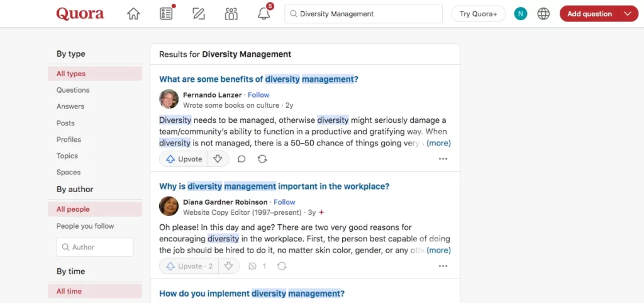Screen dimensions: 644x303
Task: Share Diana Gardner Robinson's answer
Action: (x=282, y=266)
